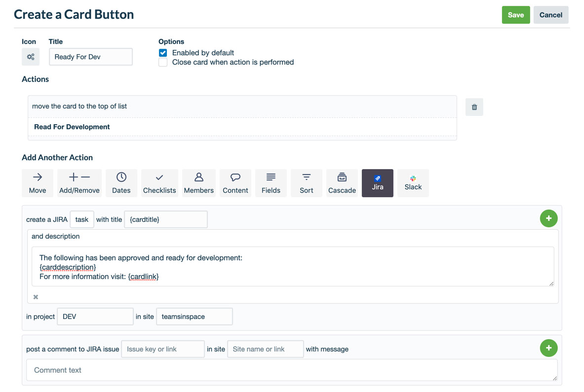Select the Move action icon
Viewport: 584px width, 392px height.
37,183
